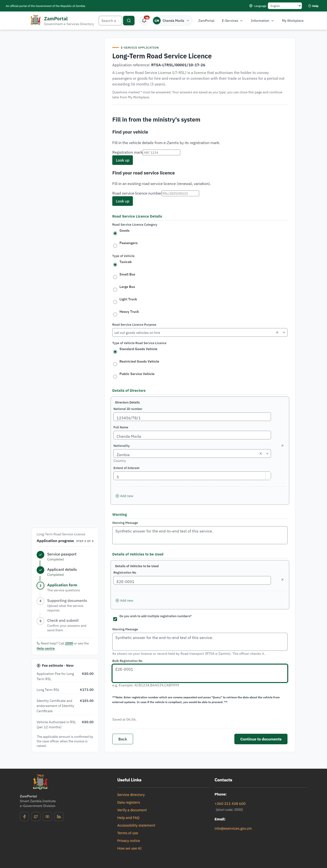Open the notifications bell
Screen dimensions: 327x868
coord(144,21)
